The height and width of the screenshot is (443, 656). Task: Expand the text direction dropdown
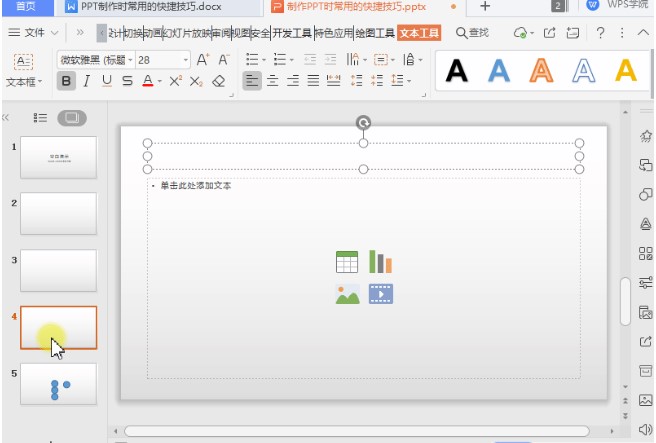(x=365, y=60)
